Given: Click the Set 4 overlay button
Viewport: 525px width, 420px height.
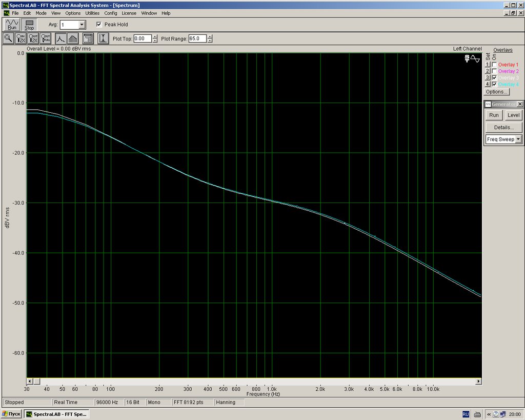Looking at the screenshot, I should point(488,84).
